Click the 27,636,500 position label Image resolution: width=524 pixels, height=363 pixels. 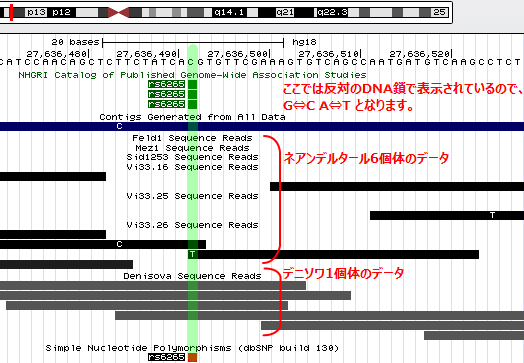[238, 54]
